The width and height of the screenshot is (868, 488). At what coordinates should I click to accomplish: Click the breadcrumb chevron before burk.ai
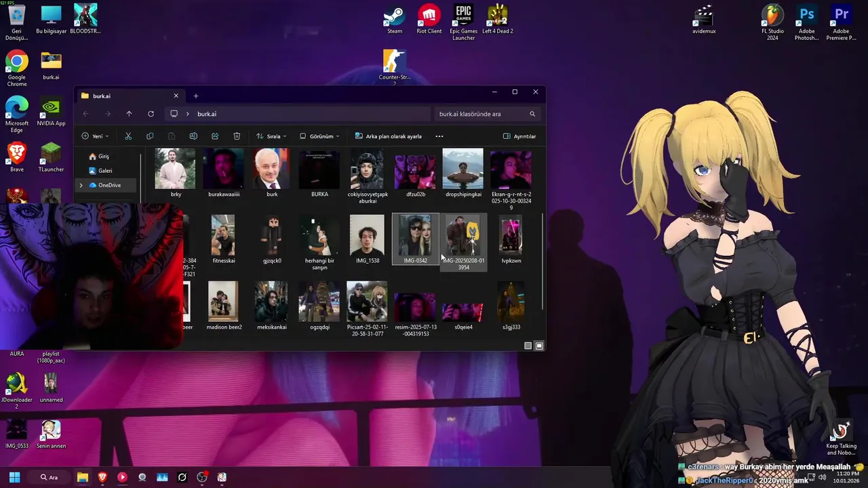(x=187, y=114)
